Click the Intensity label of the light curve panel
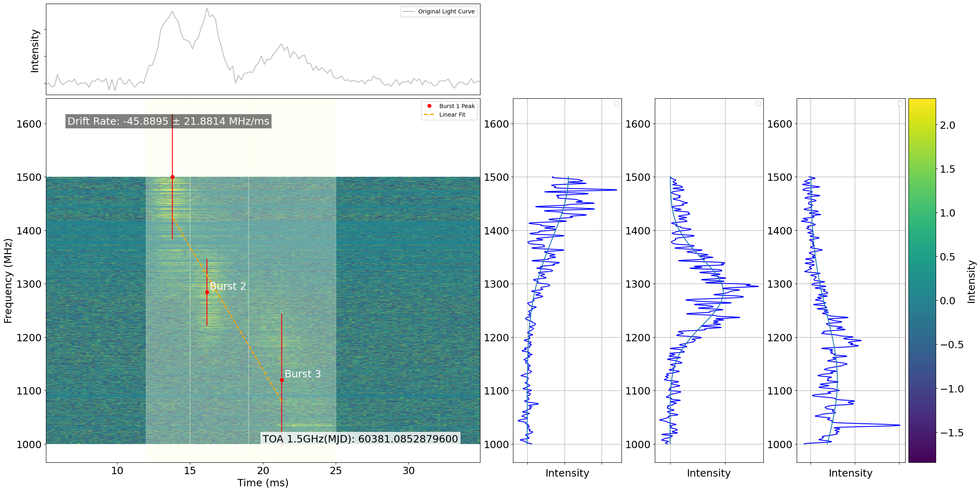Viewport: 980px width, 492px height. (35, 51)
